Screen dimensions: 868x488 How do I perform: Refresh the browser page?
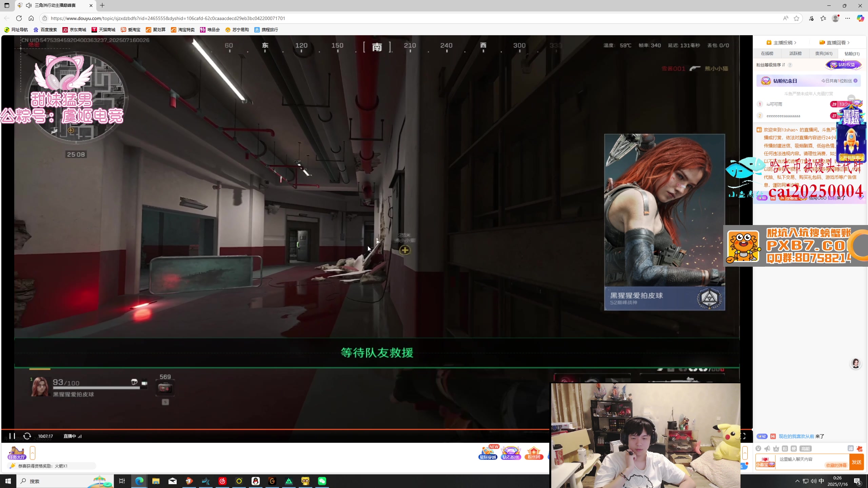tap(19, 18)
